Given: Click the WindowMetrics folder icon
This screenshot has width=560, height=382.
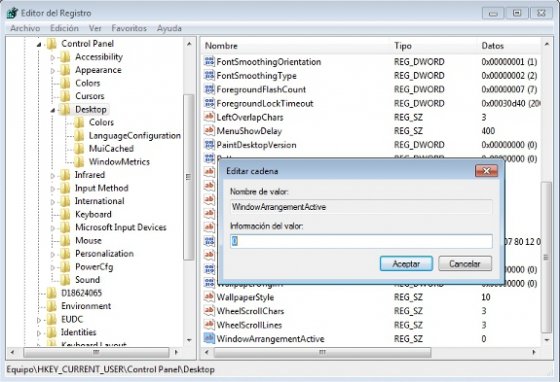Looking at the screenshot, I should click(79, 162).
